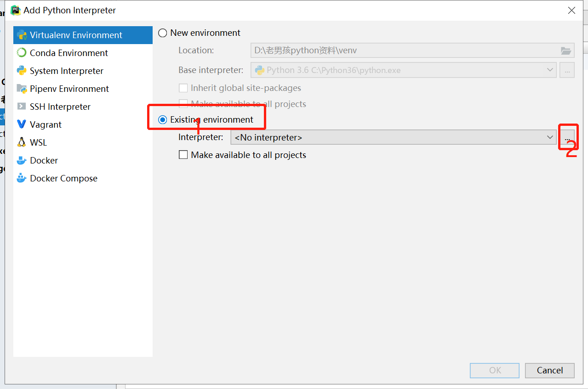Open SSH Interpreter settings

[83, 107]
